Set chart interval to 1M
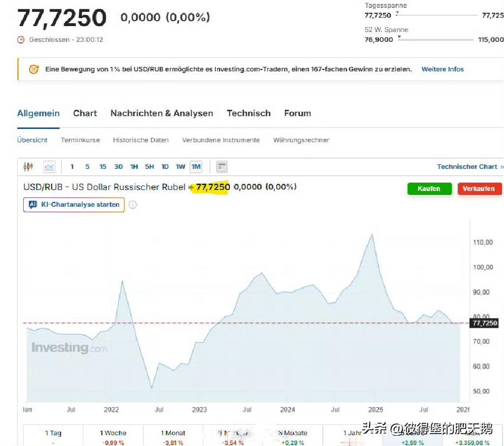This screenshot has width=504, height=446. [x=196, y=166]
